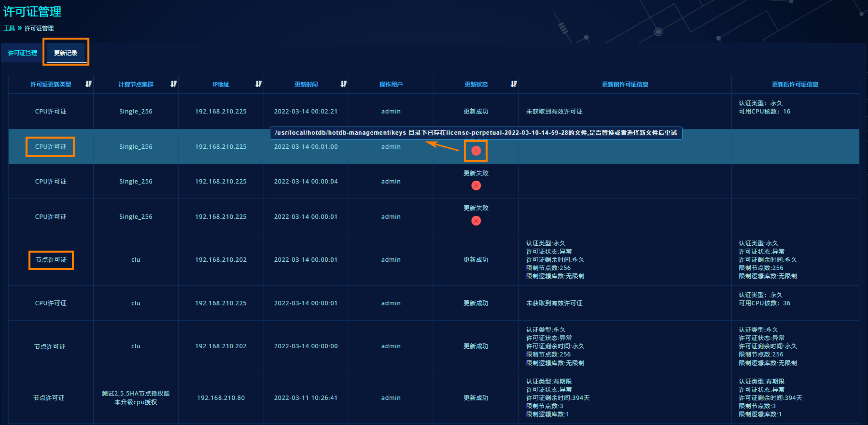Click the 操作用户 column header
Image resolution: width=868 pixels, height=425 pixels.
coord(391,84)
